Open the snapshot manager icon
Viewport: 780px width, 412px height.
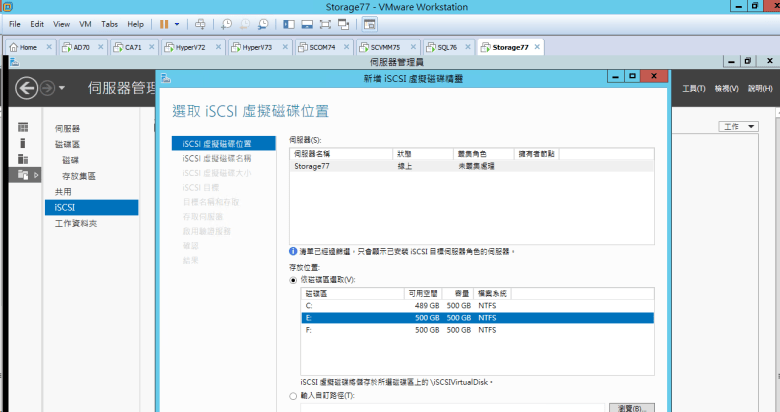tap(263, 23)
